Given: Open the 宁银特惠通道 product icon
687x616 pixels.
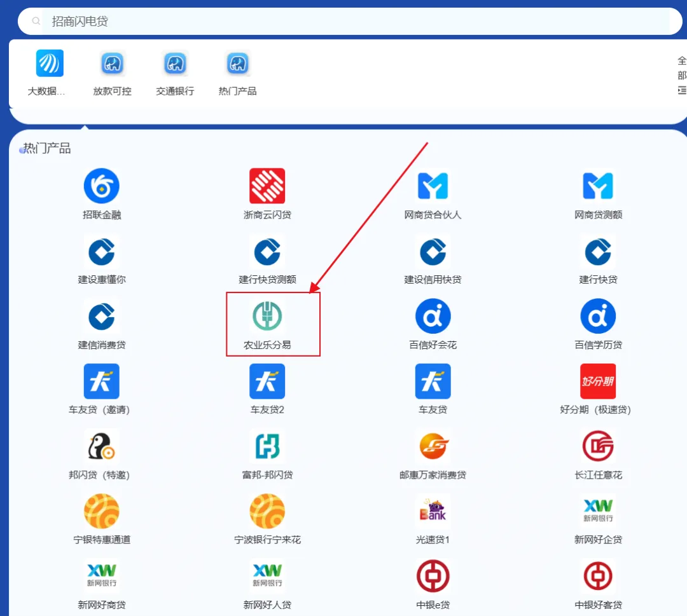Looking at the screenshot, I should coord(102,511).
